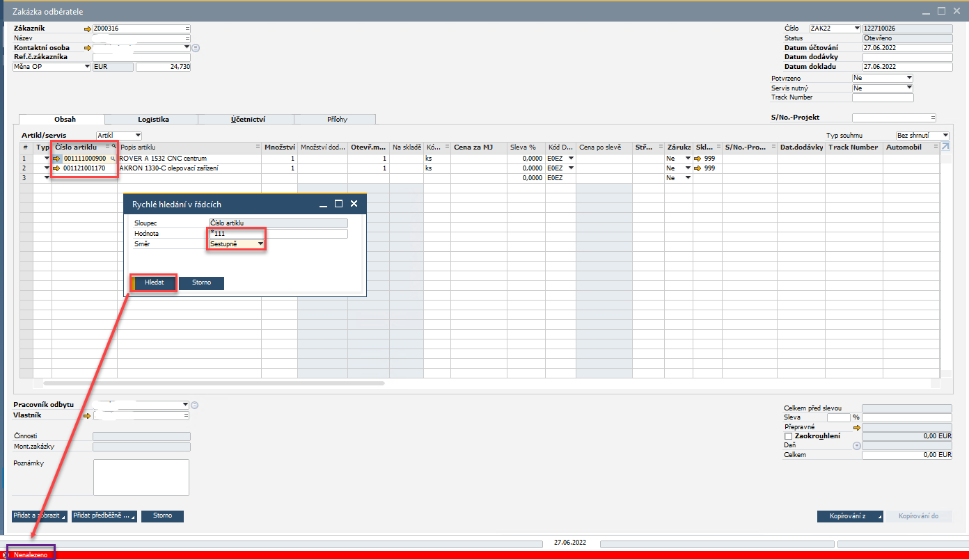969x560 pixels.
Task: Open link arrow for article 001111000900
Action: point(57,159)
